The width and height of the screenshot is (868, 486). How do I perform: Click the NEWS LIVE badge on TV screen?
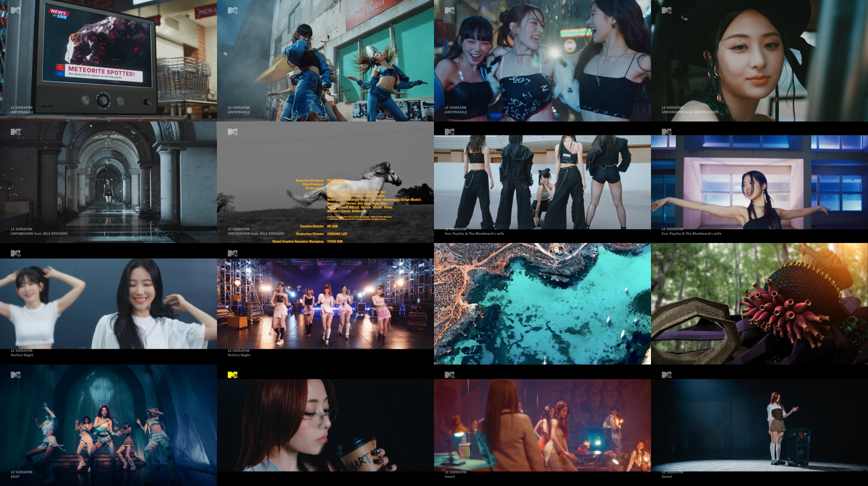pyautogui.click(x=58, y=13)
